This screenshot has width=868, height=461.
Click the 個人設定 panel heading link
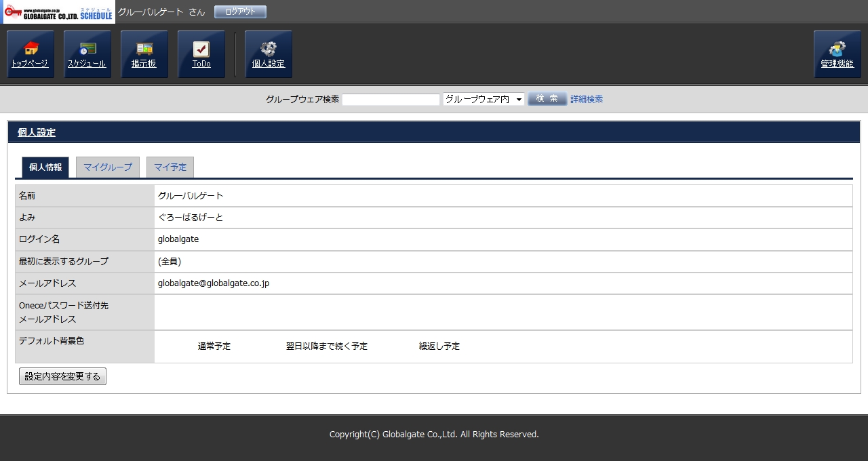point(37,133)
